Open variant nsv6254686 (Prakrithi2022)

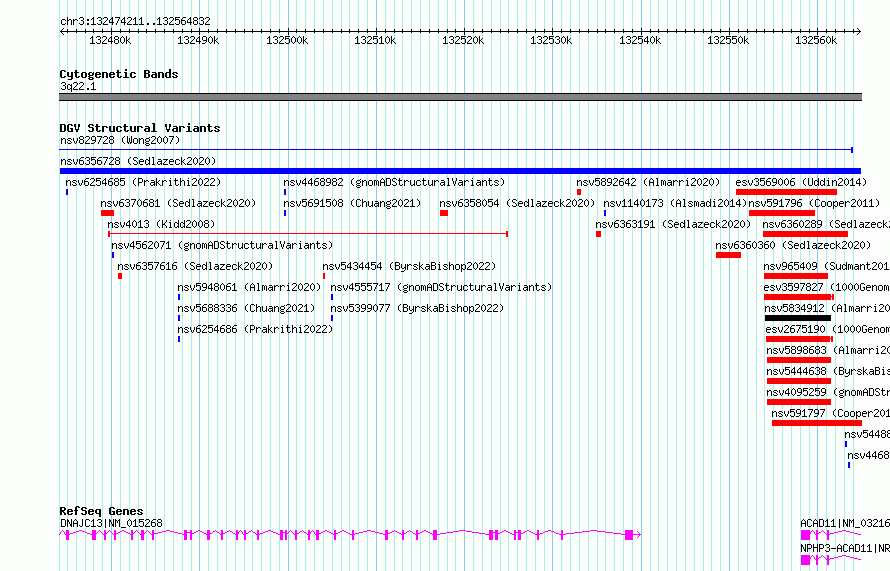[255, 329]
